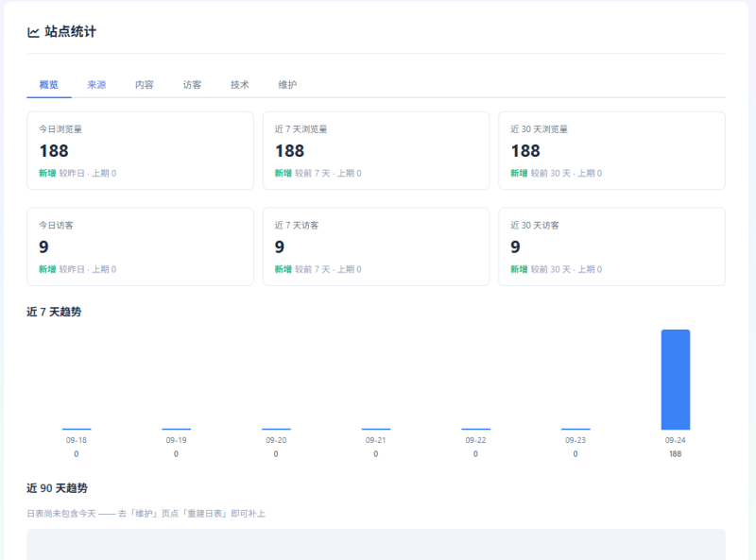Click the 今日浏览量 stat card
This screenshot has height=560, width=756.
tap(140, 151)
